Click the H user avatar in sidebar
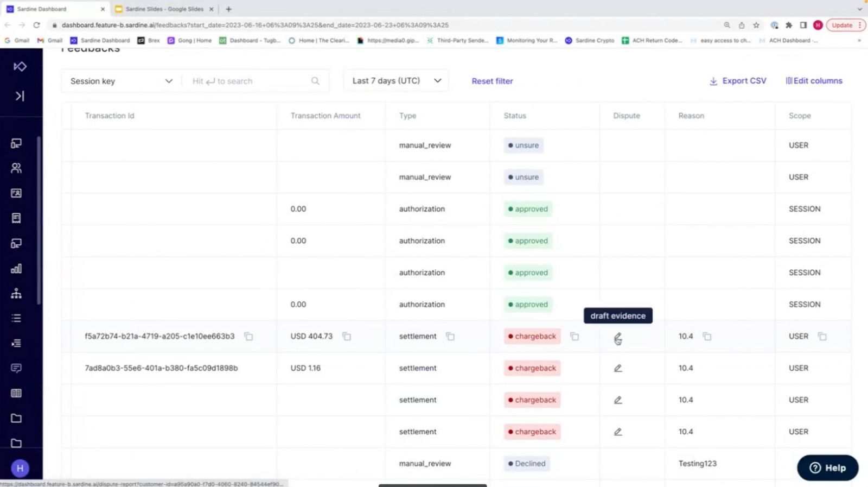Screen dimensions: 868x487 coord(20,468)
